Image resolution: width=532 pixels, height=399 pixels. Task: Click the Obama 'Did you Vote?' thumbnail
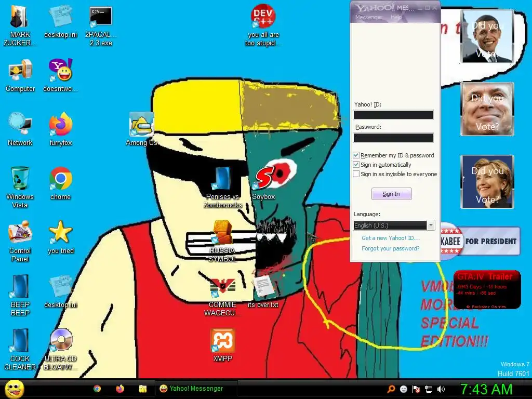click(x=487, y=36)
